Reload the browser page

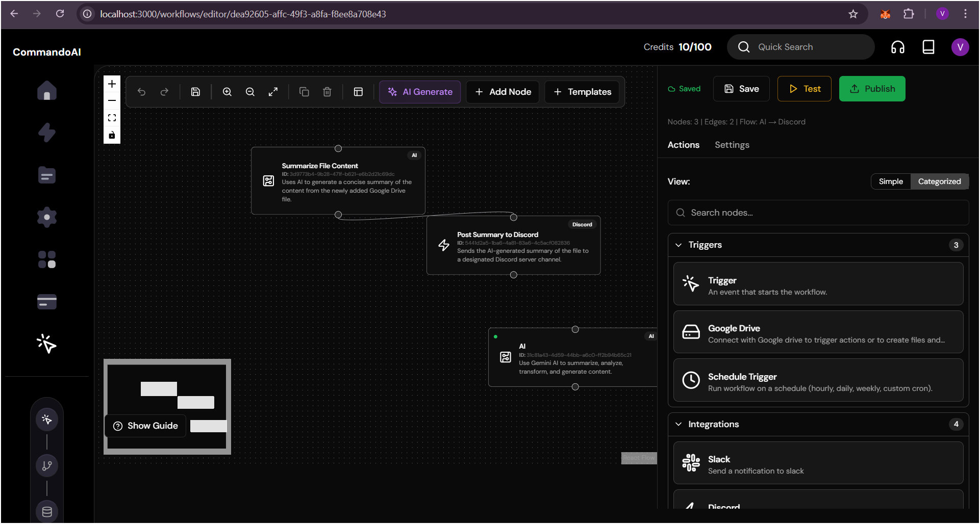pos(60,14)
